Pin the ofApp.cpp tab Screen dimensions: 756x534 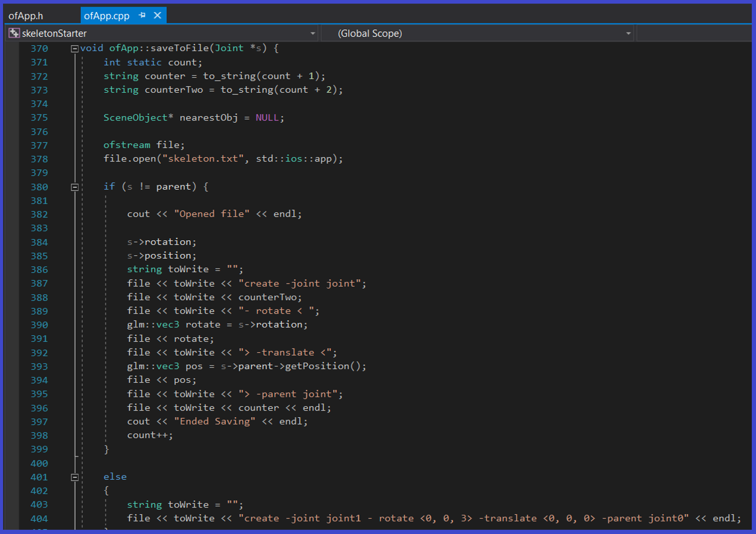142,16
